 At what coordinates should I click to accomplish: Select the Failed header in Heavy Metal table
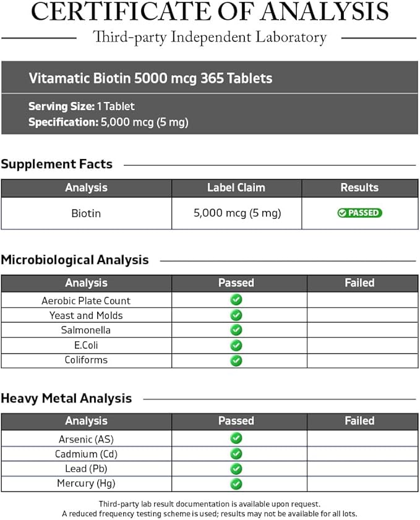(x=359, y=421)
